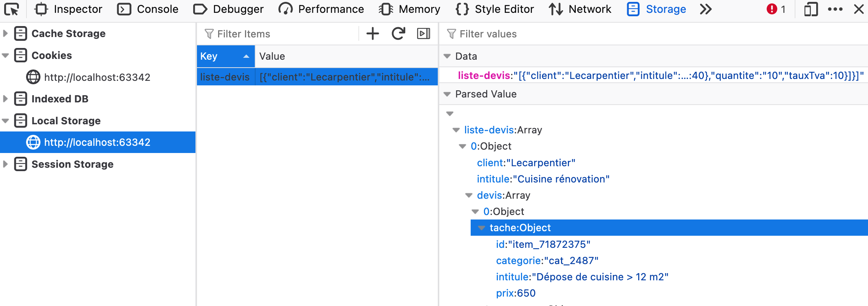Switch to the Console tab
This screenshot has height=306, width=868.
click(148, 9)
